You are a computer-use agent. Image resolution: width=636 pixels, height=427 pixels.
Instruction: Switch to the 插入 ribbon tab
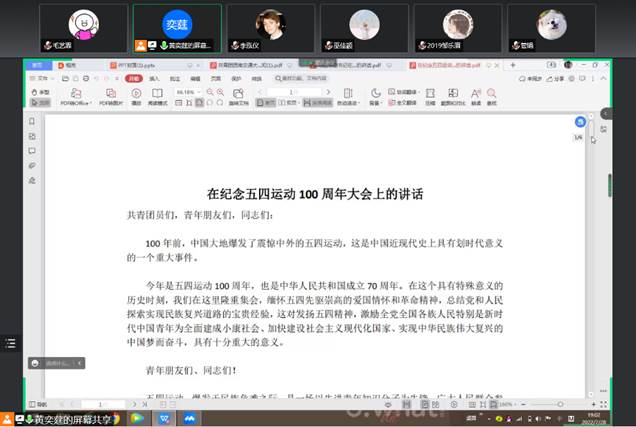pos(153,78)
